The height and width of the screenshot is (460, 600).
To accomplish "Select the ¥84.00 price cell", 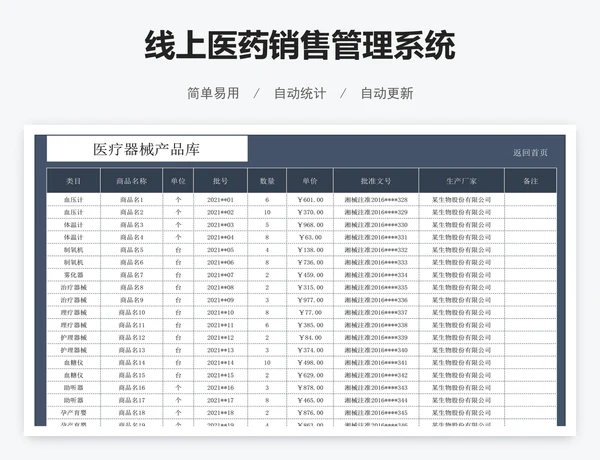I will (x=310, y=338).
